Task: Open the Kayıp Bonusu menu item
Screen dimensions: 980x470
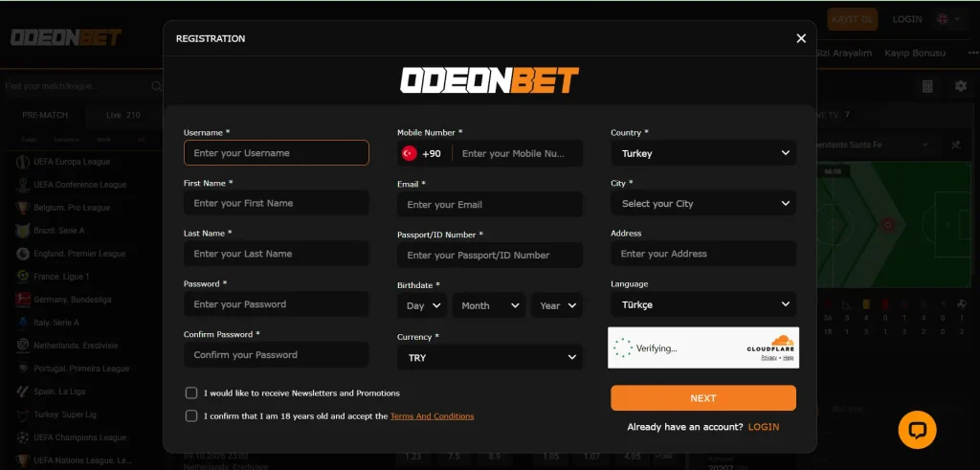Action: (x=914, y=53)
